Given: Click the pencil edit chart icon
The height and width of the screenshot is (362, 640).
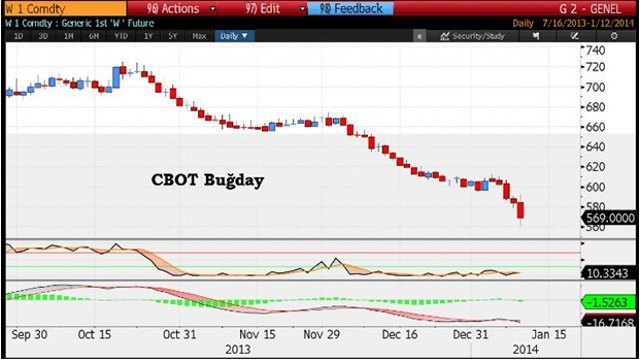Looking at the screenshot, I should coord(575,36).
